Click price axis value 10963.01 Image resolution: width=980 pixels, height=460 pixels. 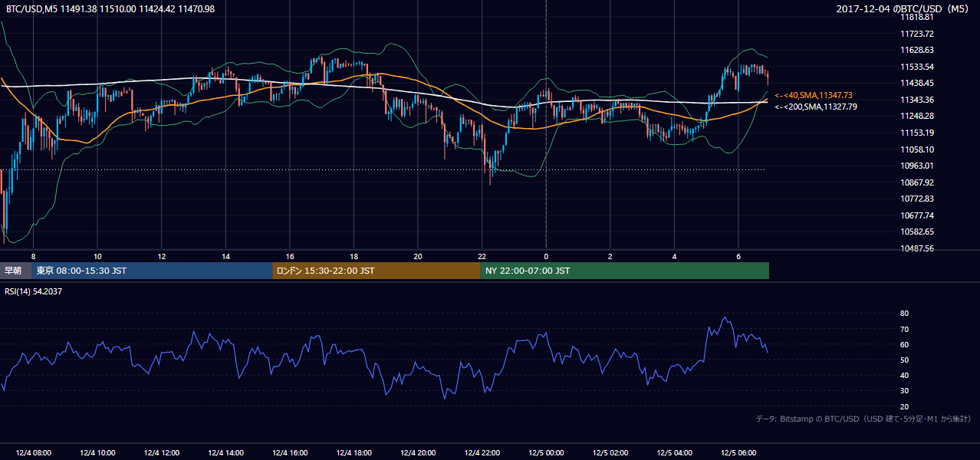coord(917,166)
